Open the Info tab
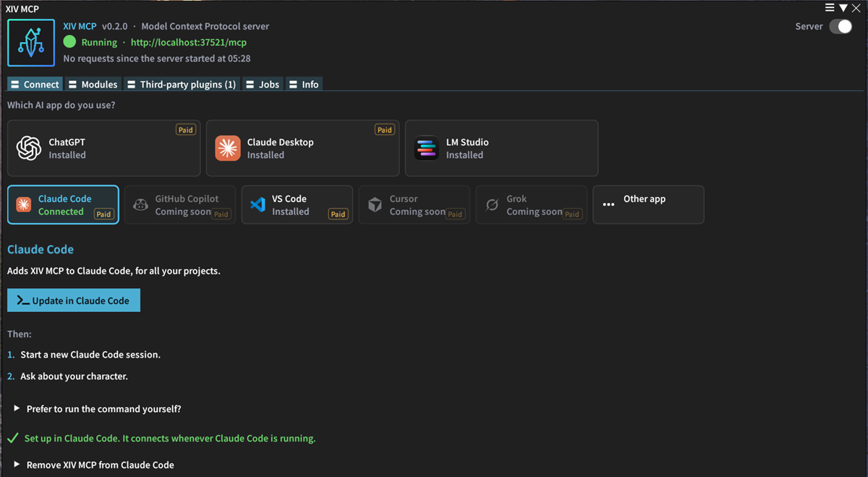 tap(304, 84)
